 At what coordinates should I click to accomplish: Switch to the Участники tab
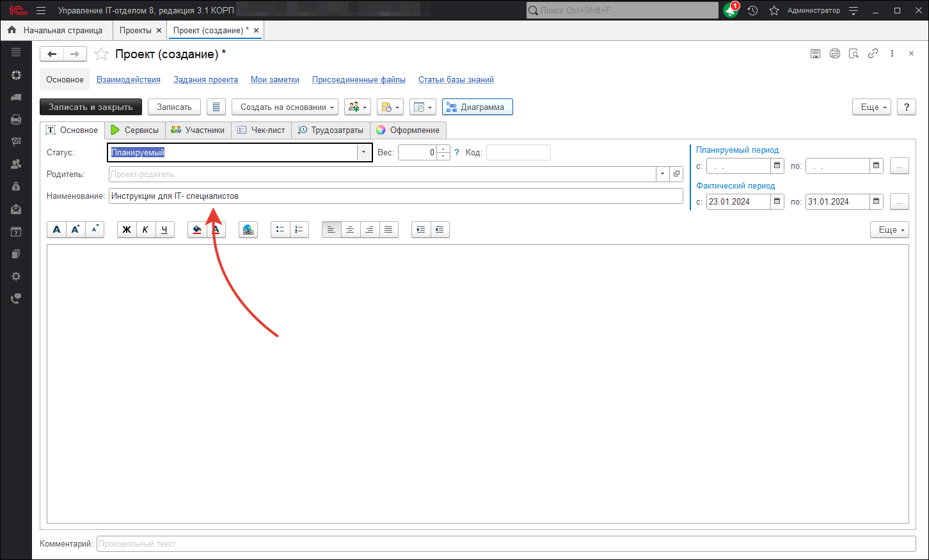pyautogui.click(x=198, y=130)
